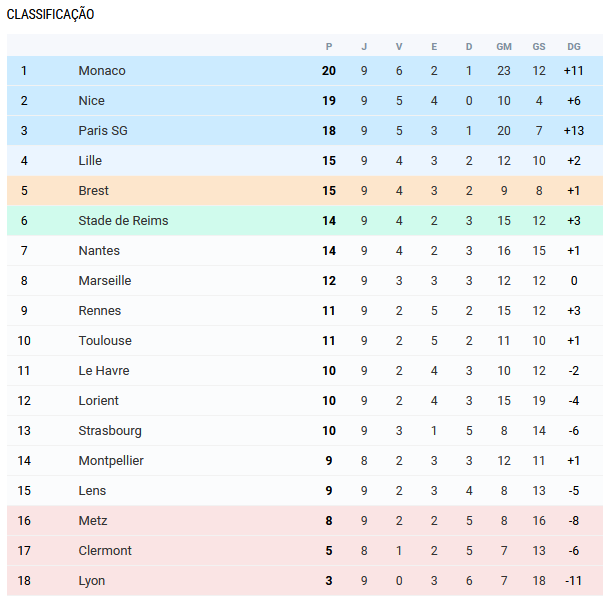603x597 pixels.
Task: Open the Lille team entry
Action: click(x=90, y=161)
